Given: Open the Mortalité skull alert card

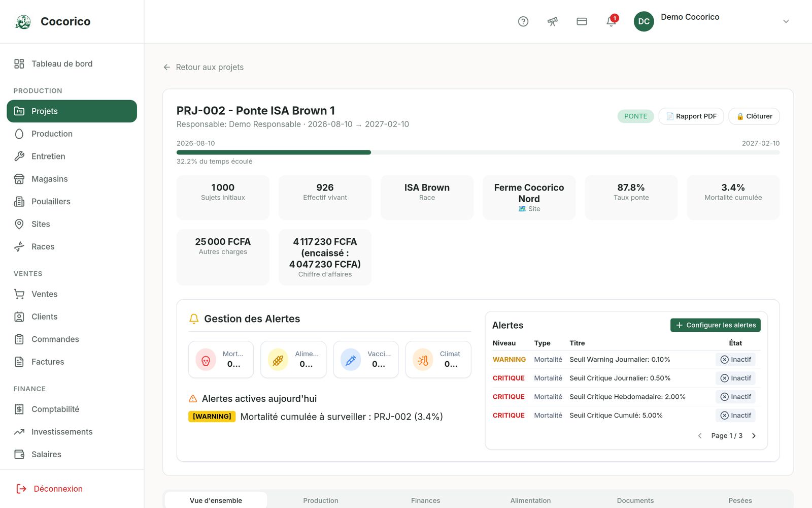Looking at the screenshot, I should 221,360.
